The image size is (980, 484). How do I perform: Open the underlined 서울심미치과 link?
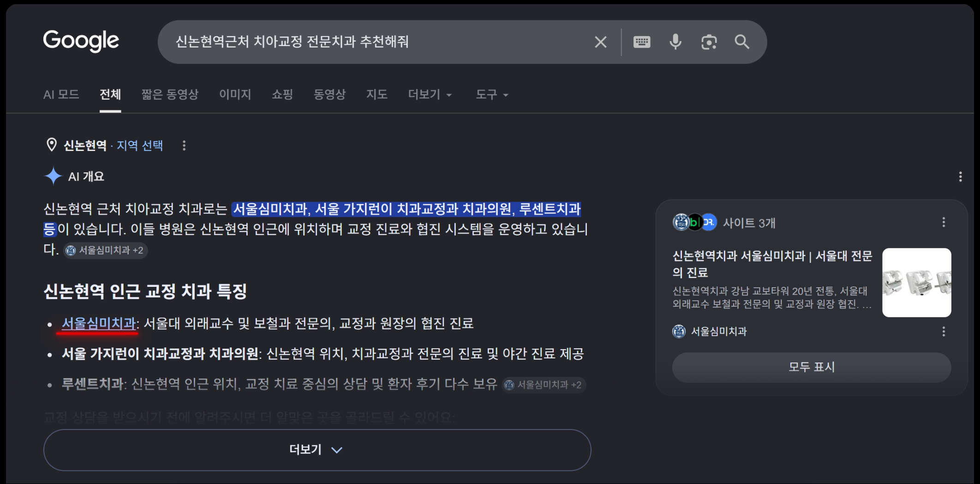[99, 323]
